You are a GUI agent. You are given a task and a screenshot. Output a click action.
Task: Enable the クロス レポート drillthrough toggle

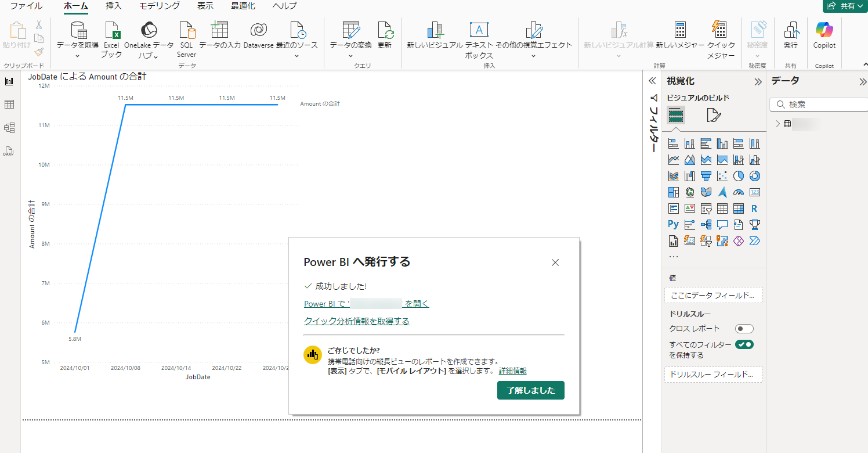tap(744, 328)
